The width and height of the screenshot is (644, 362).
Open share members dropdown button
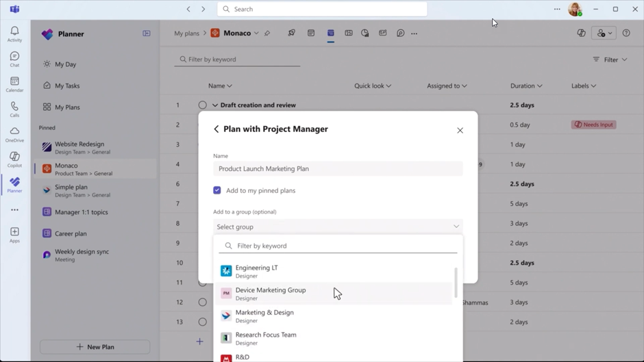[x=604, y=34]
